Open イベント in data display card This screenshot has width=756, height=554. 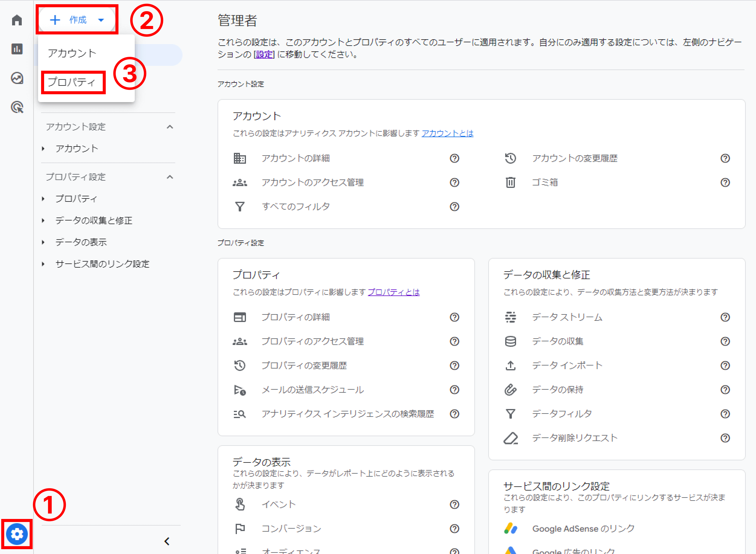[x=278, y=504]
